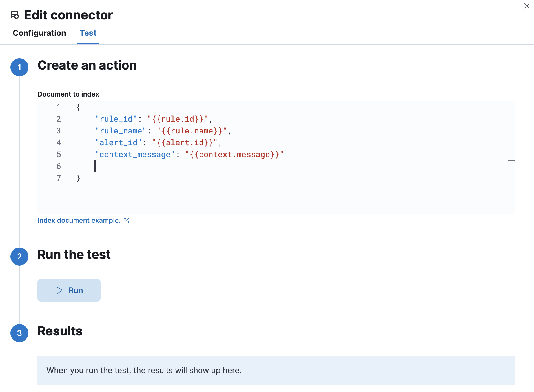Click the step 1 circle for Create an action
Screen dimensions: 534x392
coord(19,67)
